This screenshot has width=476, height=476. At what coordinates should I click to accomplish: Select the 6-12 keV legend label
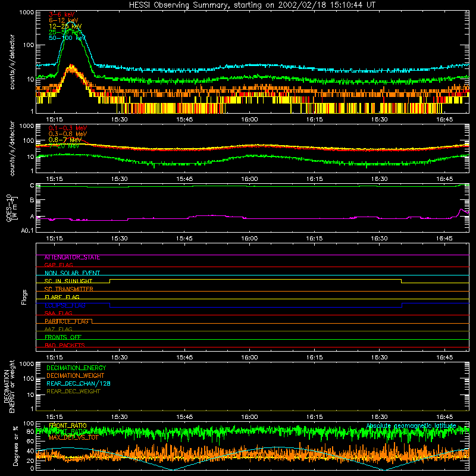coord(63,20)
